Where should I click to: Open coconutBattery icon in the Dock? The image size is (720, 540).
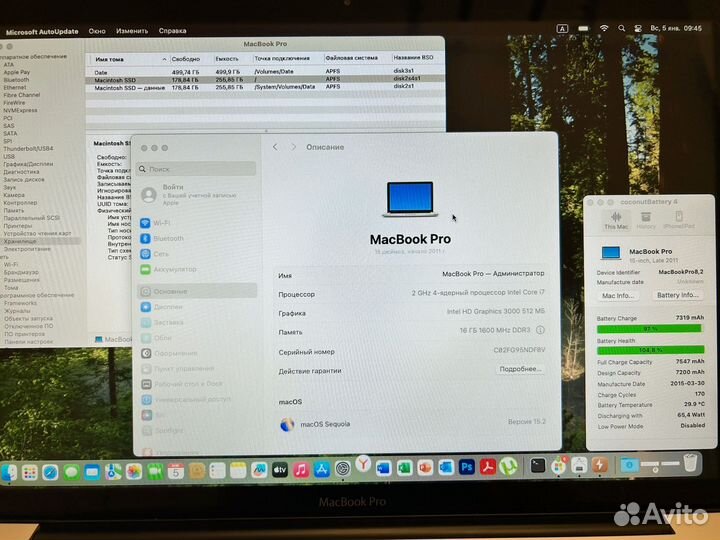pyautogui.click(x=599, y=465)
